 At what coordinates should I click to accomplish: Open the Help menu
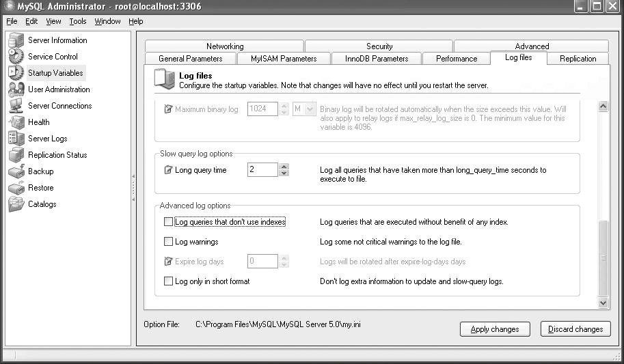coord(136,21)
